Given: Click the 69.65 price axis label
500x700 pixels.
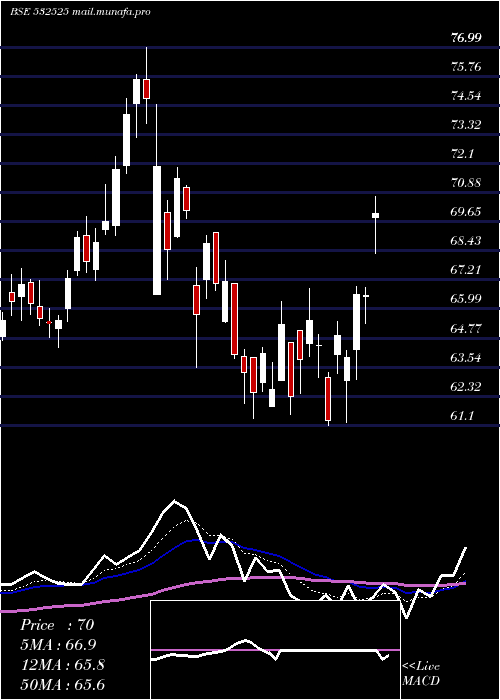Looking at the screenshot, I should coord(466,212).
